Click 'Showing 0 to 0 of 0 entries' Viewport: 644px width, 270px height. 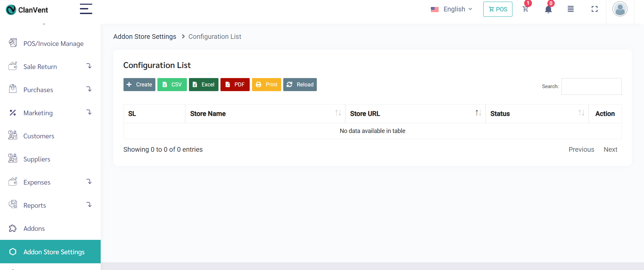point(163,149)
